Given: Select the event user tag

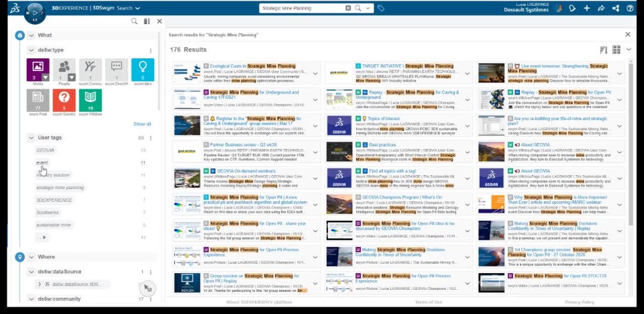Looking at the screenshot, I should click(42, 163).
